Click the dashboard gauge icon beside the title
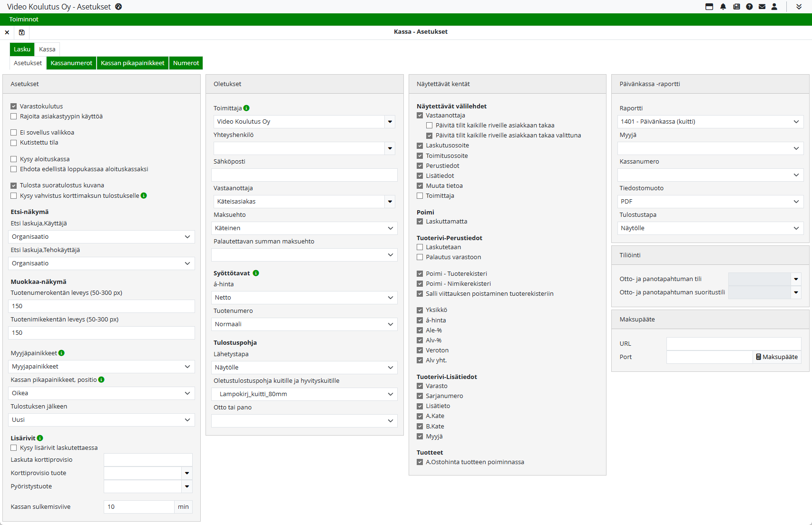The image size is (812, 525). click(x=118, y=7)
